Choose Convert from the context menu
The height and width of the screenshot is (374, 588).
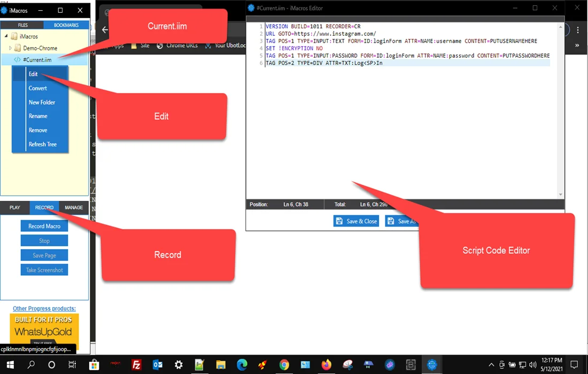tap(40, 88)
